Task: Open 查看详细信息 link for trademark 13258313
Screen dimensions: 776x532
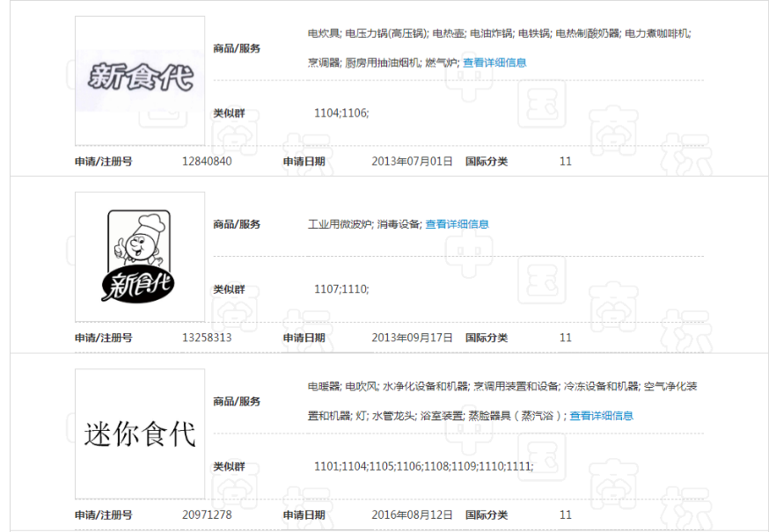Action: tap(457, 224)
